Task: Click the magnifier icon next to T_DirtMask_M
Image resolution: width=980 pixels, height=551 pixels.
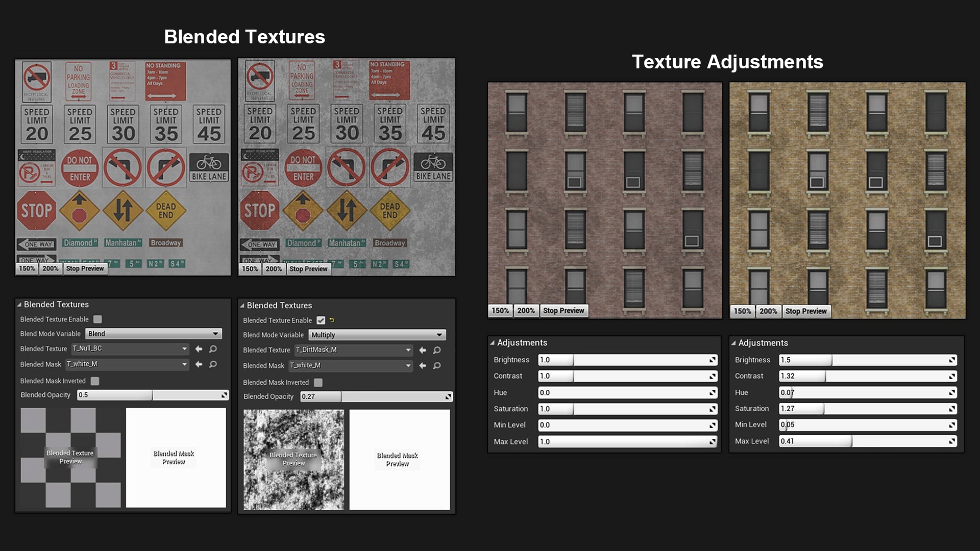Action: (437, 350)
